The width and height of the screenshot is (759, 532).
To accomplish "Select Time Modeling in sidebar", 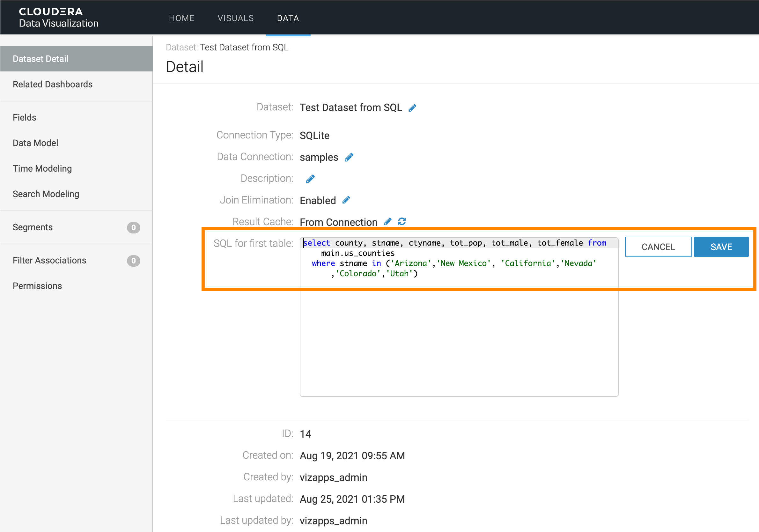I will point(42,168).
